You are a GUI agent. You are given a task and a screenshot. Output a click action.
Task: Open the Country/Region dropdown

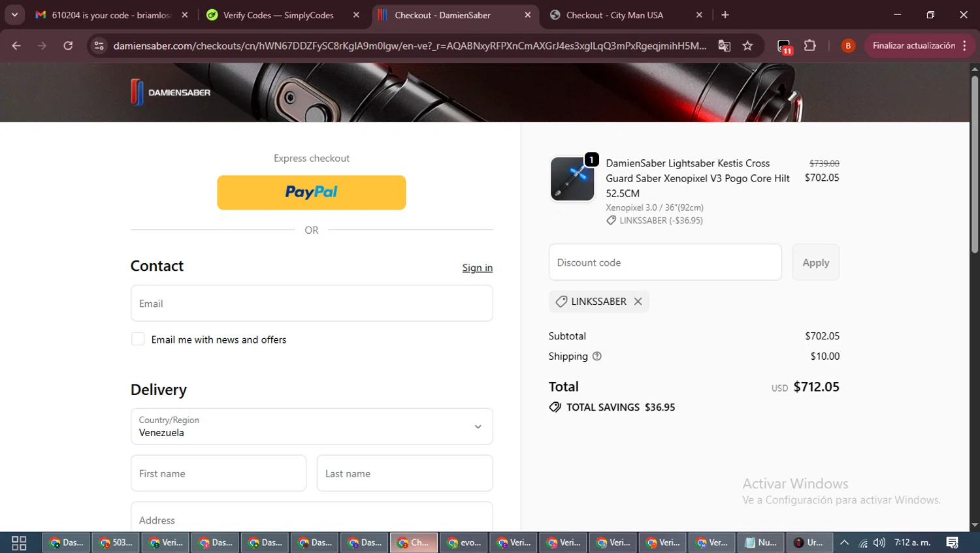click(312, 426)
